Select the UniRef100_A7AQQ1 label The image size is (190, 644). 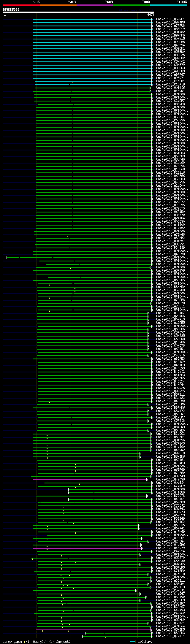170,538
